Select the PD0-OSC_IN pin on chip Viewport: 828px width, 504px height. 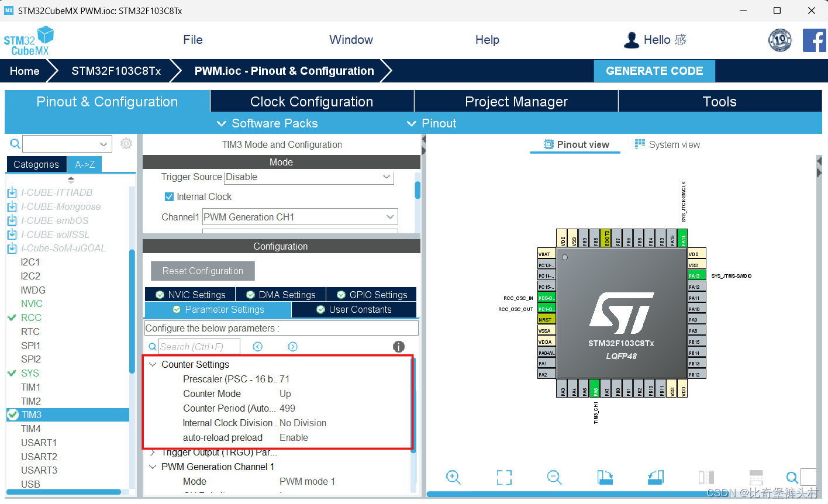546,298
